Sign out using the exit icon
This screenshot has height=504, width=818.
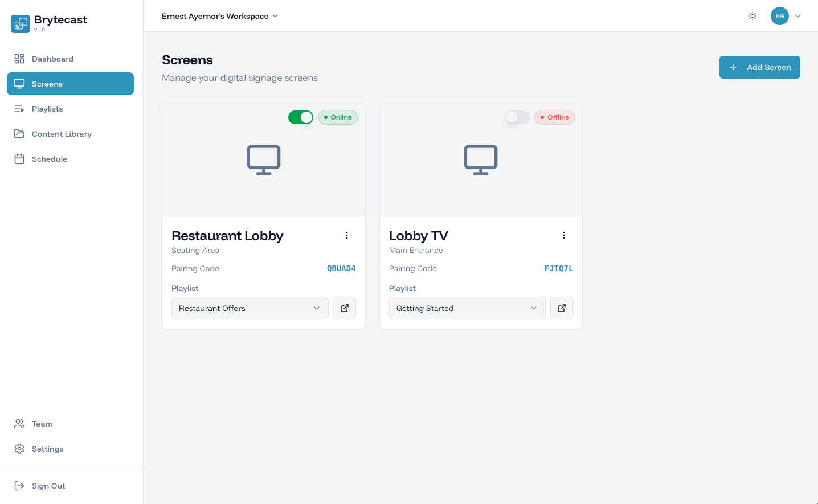(19, 485)
